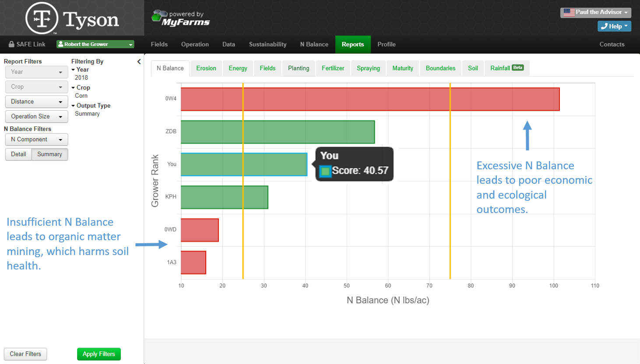Open the Year filter dropdown

coord(36,72)
